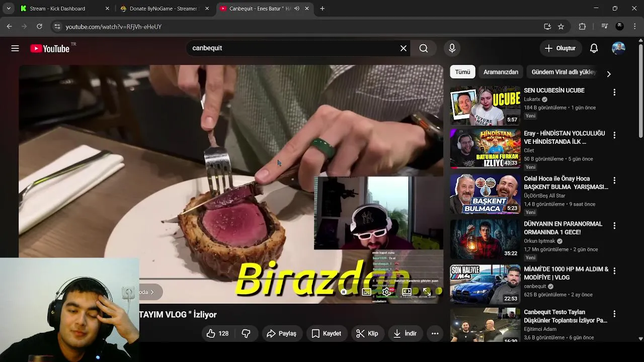Open SEN UCUBESİN UCUBE video thumbnail
644x362 pixels.
coord(485,105)
